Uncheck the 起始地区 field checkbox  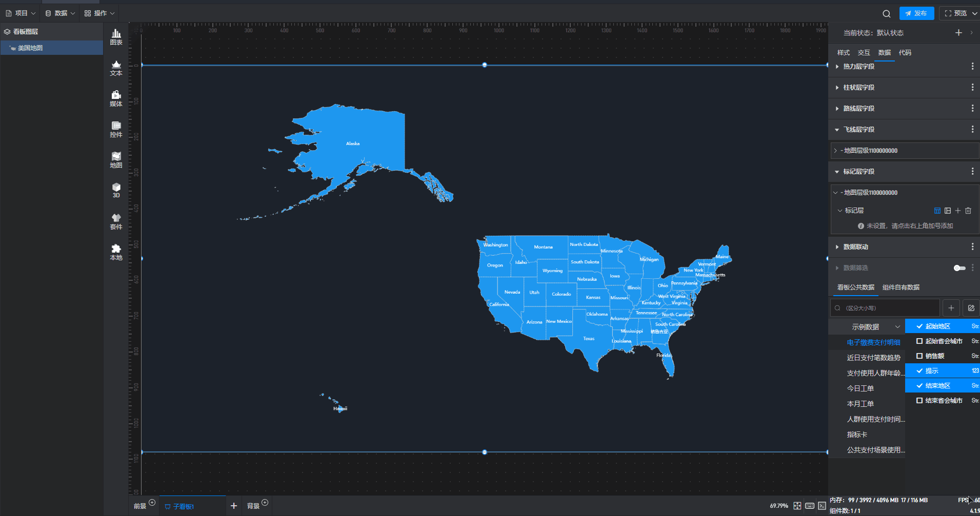point(919,326)
